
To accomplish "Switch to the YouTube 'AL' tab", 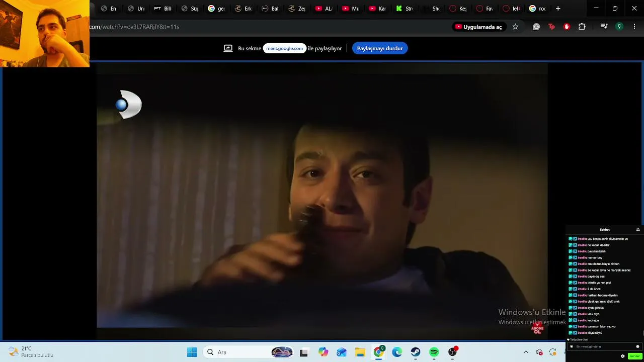I will (x=324, y=9).
